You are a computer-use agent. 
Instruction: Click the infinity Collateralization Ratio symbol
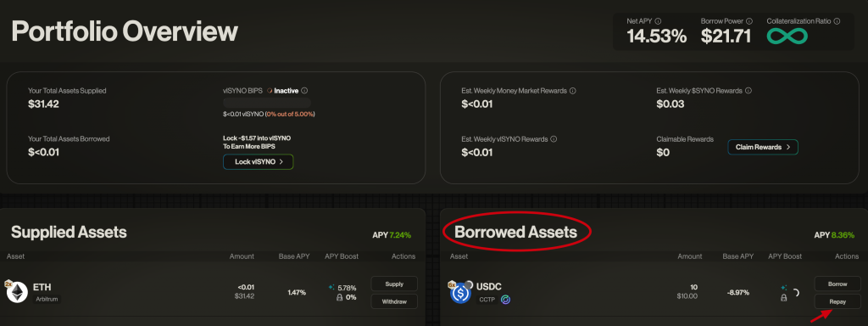coord(787,37)
